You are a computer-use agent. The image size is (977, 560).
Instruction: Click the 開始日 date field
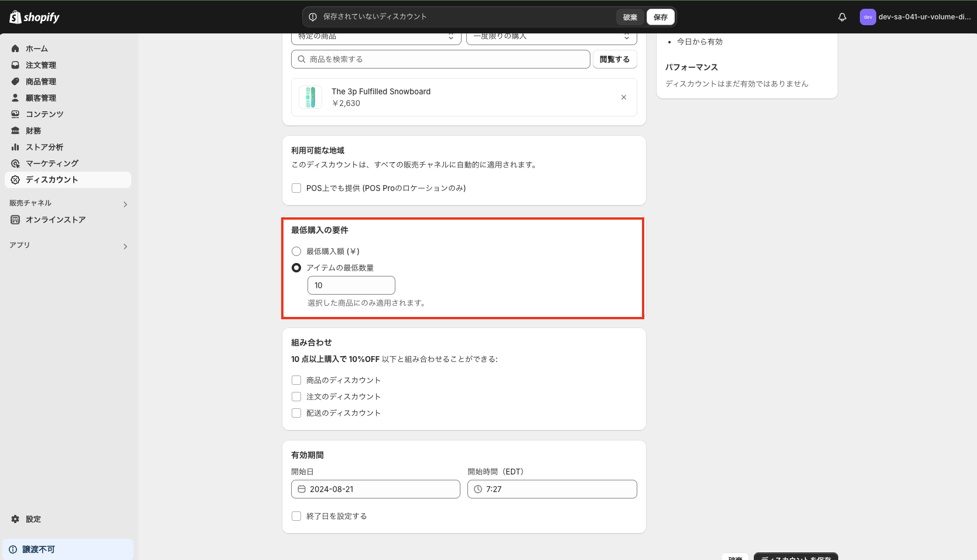pos(375,489)
